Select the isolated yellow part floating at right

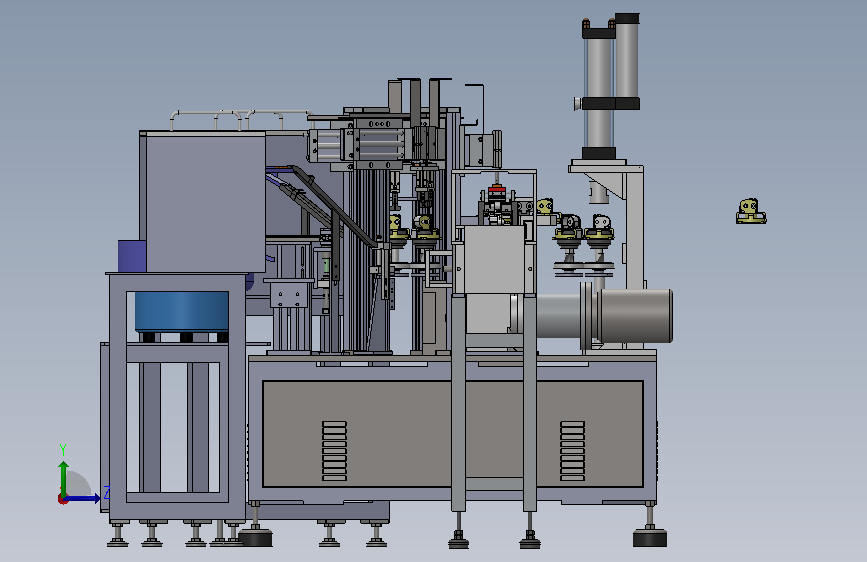(751, 212)
